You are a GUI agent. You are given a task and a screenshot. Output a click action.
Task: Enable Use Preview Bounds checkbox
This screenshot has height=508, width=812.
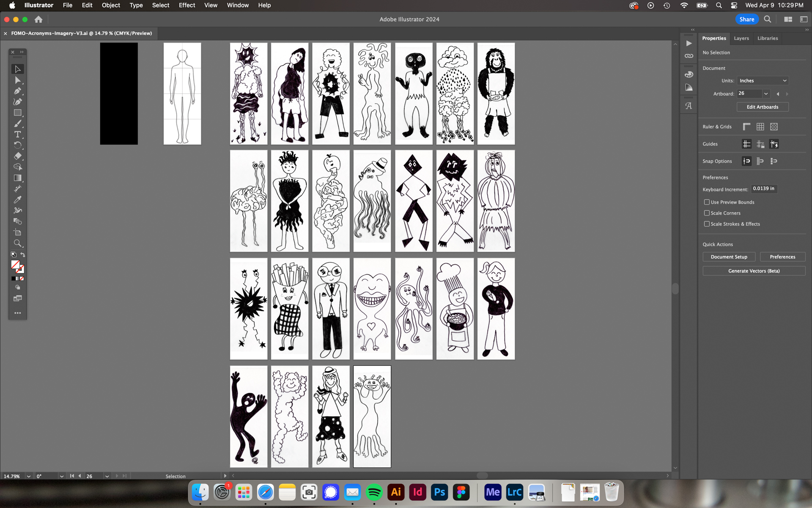coord(707,202)
